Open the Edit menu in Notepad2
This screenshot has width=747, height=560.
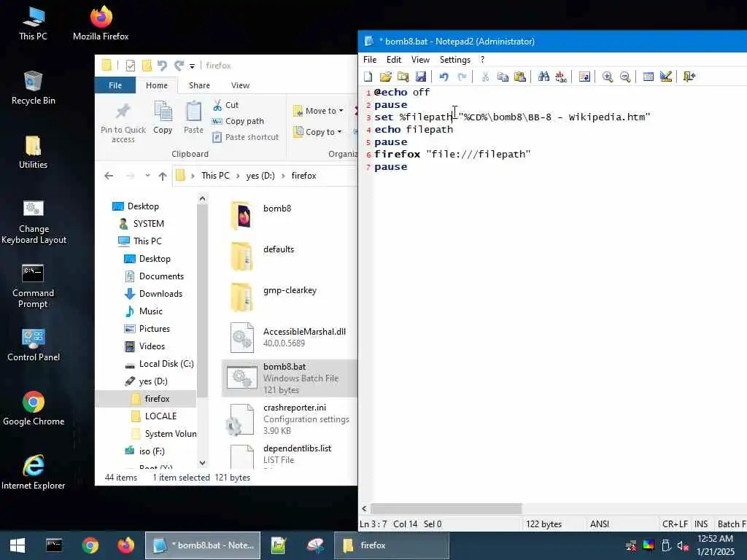[x=393, y=60]
